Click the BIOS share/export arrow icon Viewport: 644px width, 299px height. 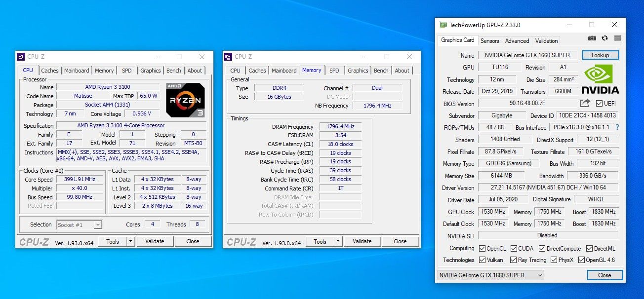click(585, 103)
